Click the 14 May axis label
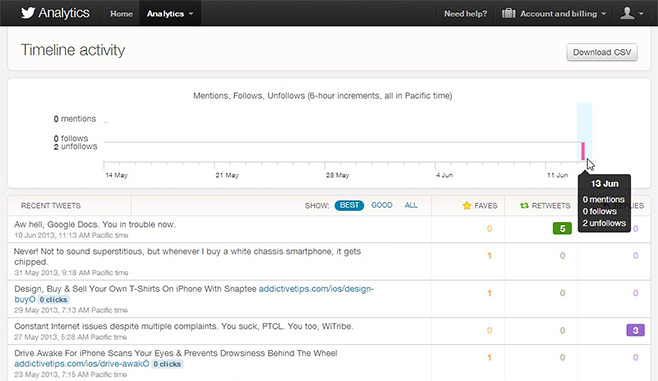Image resolution: width=658 pixels, height=381 pixels. (x=116, y=175)
